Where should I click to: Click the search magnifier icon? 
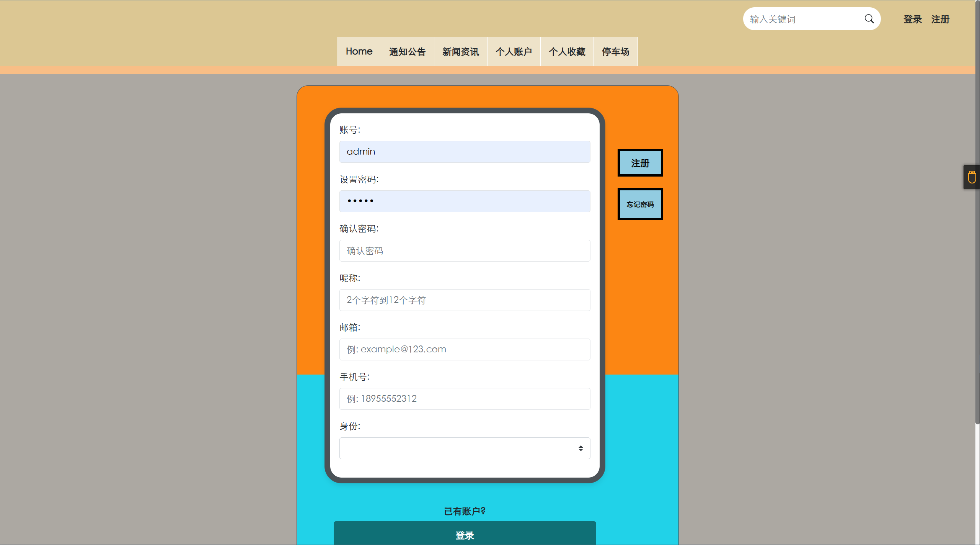tap(869, 19)
